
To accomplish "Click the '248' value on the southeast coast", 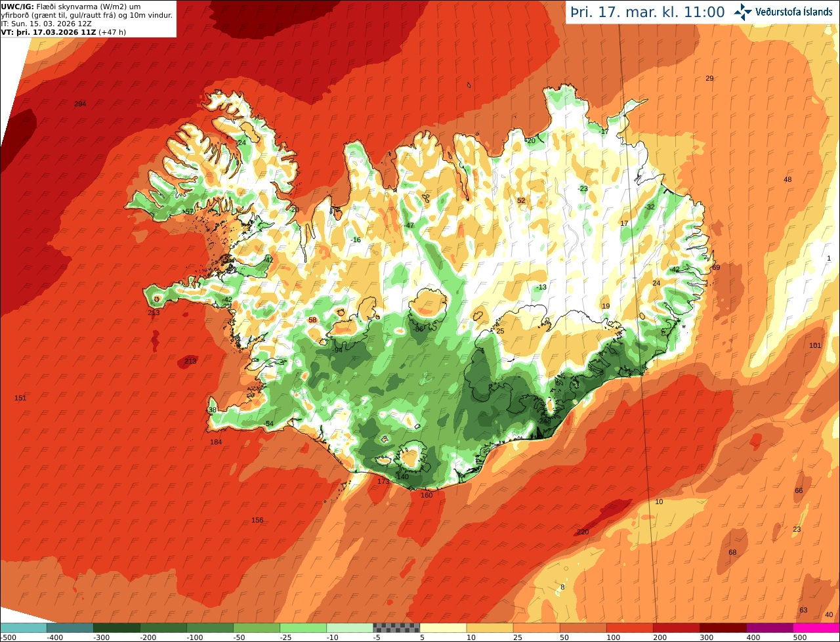I will [x=545, y=422].
